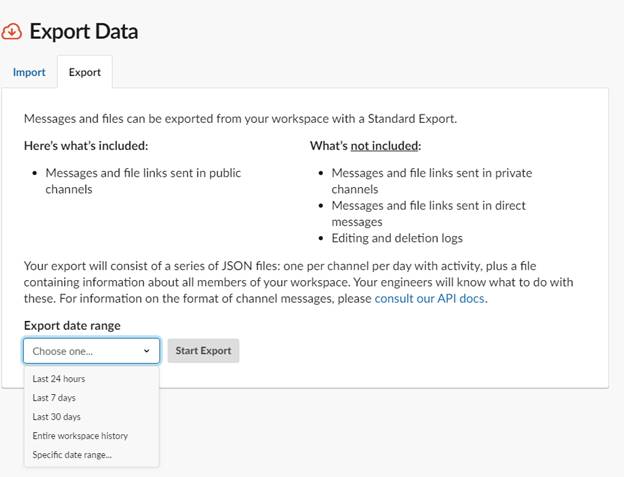The height and width of the screenshot is (477, 624).
Task: Click the red cloud download icon
Action: 11,31
